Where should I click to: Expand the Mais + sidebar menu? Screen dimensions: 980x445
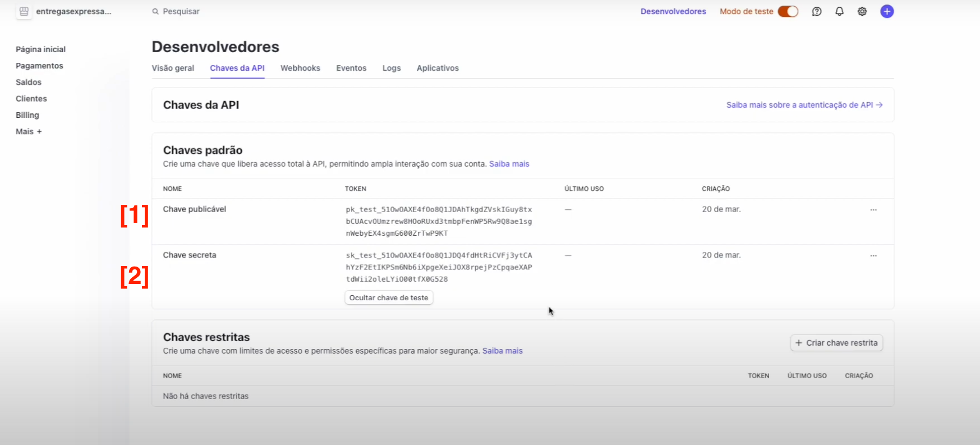tap(29, 131)
